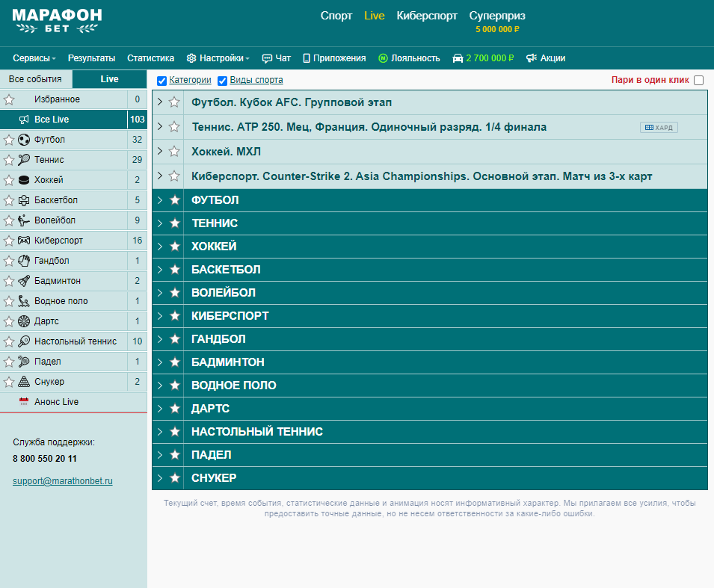This screenshot has width=714, height=588.
Task: Click the padel racket icon in the sidebar
Action: (24, 362)
